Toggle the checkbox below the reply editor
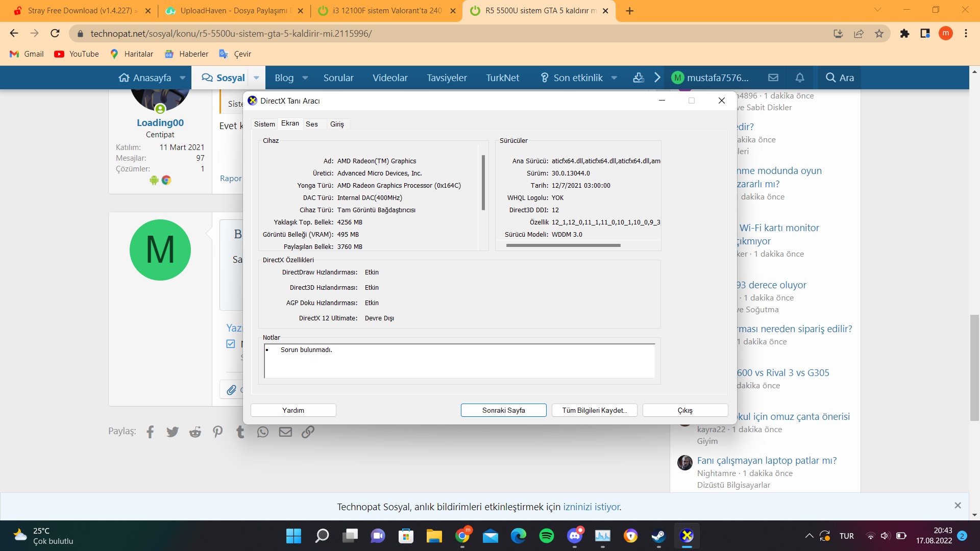This screenshot has height=551, width=980. point(231,344)
